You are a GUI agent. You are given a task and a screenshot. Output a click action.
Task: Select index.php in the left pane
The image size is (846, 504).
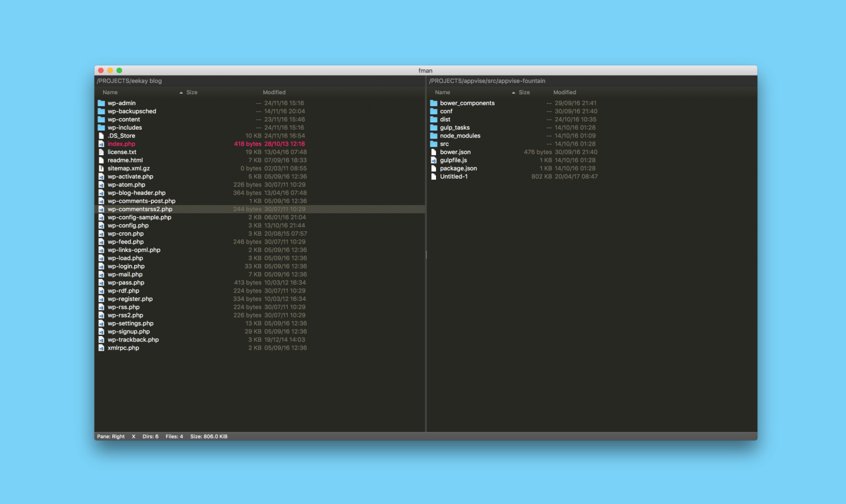click(121, 144)
